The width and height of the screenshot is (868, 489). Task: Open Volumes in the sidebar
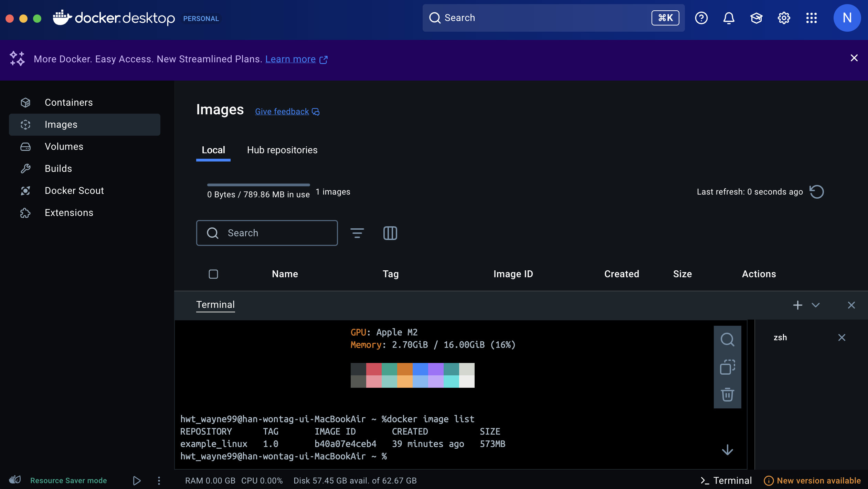tap(64, 147)
